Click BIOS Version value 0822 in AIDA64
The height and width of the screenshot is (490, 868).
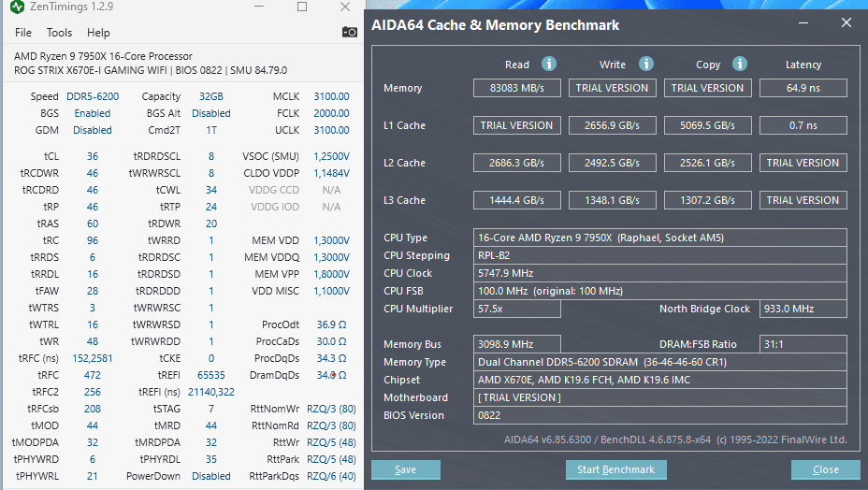(x=659, y=415)
